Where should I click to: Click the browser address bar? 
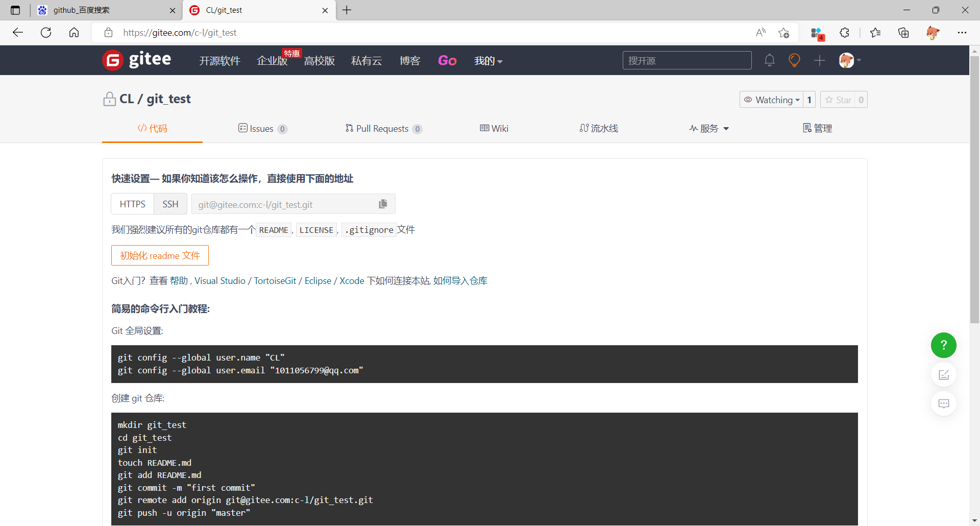point(434,33)
